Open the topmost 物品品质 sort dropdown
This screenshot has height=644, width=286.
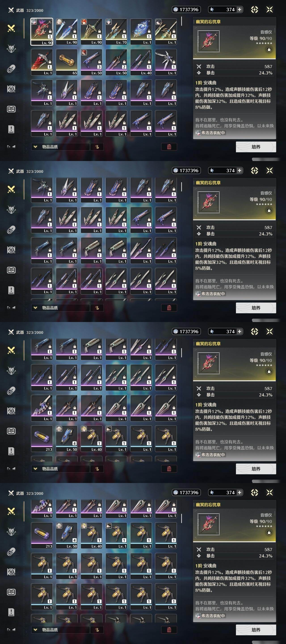click(x=60, y=147)
